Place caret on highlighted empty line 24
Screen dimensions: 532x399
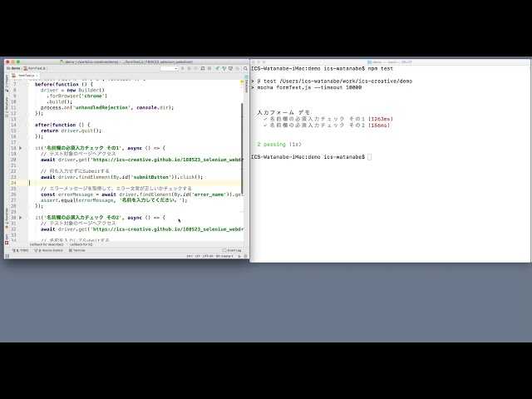click(135, 183)
